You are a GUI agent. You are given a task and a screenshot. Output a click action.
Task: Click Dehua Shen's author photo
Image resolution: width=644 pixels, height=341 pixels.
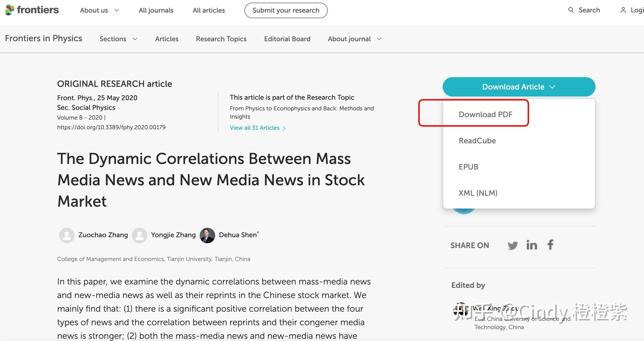click(x=207, y=235)
